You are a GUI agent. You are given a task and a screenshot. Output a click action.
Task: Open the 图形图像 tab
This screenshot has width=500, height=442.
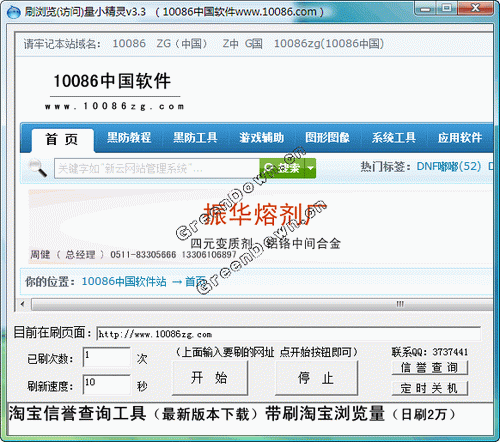(327, 137)
